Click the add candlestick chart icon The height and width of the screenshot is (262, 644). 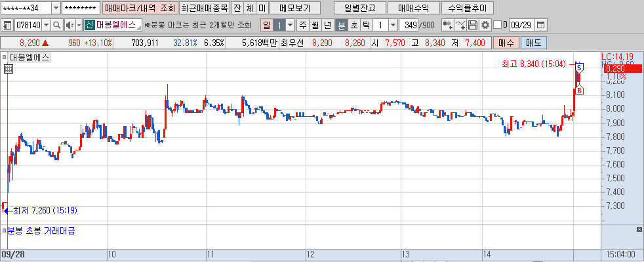tap(447, 25)
